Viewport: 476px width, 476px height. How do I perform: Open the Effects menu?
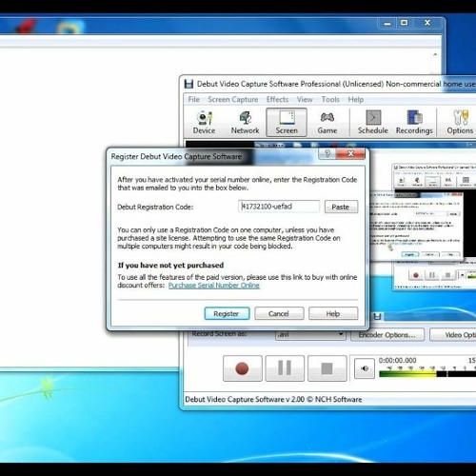(277, 100)
